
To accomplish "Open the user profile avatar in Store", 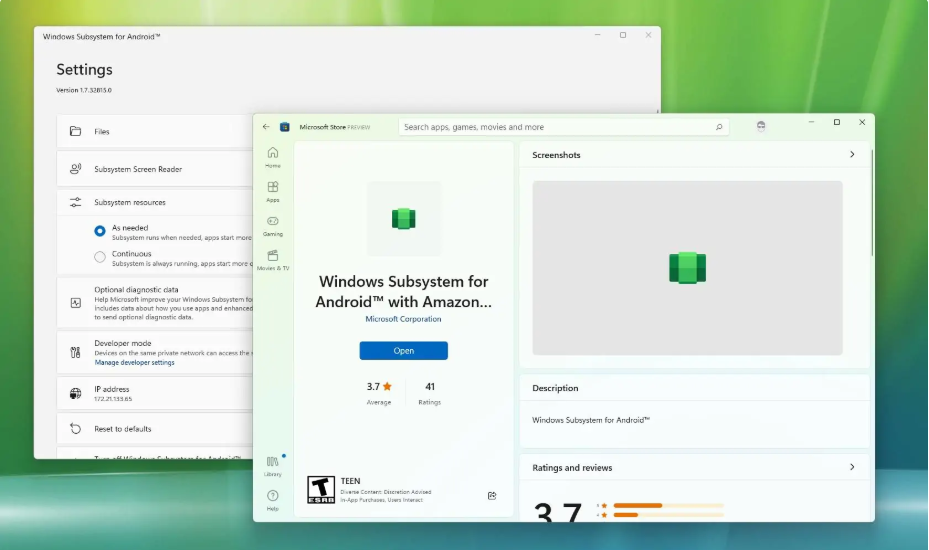I will (x=761, y=126).
